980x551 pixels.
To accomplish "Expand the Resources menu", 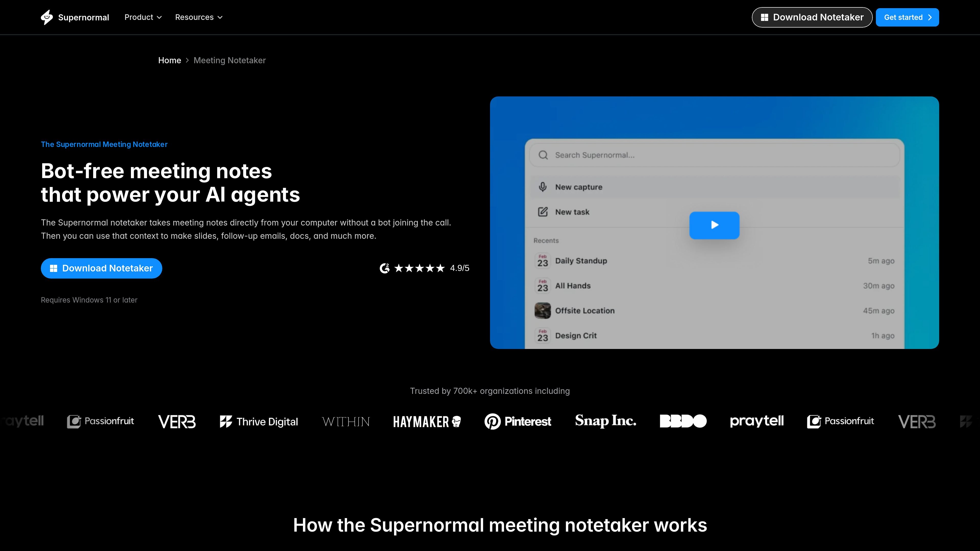I will [199, 17].
